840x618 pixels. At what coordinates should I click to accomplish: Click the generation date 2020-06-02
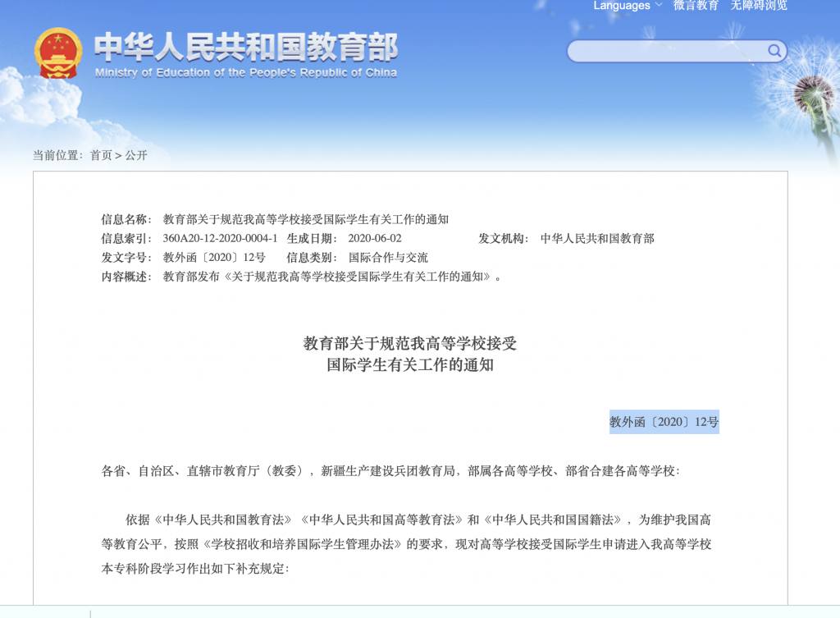[374, 239]
